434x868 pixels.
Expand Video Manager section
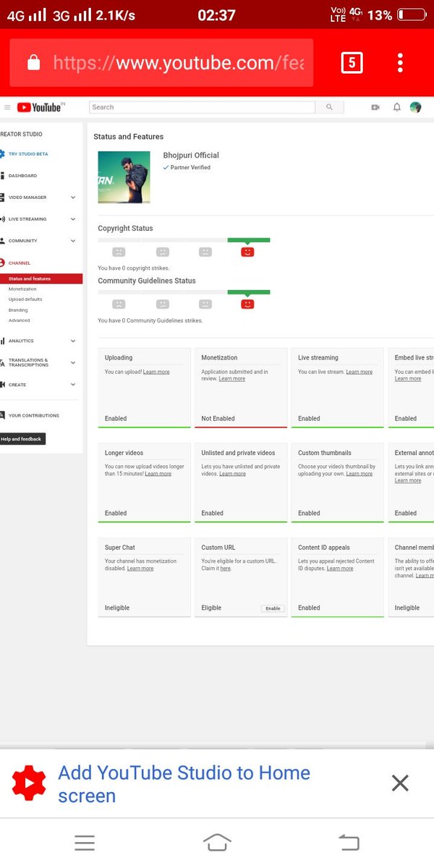click(x=73, y=197)
